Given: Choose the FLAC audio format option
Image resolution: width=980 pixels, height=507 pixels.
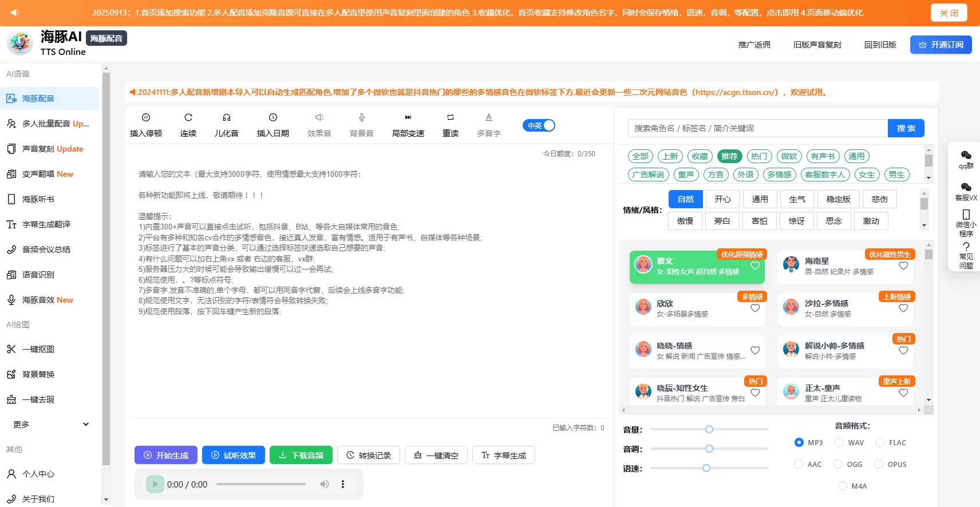Looking at the screenshot, I should pyautogui.click(x=880, y=442).
